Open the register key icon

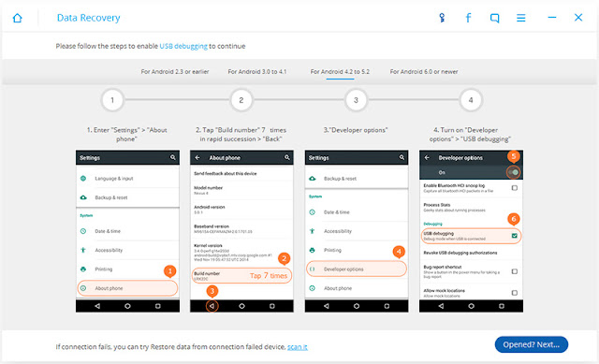(442, 18)
